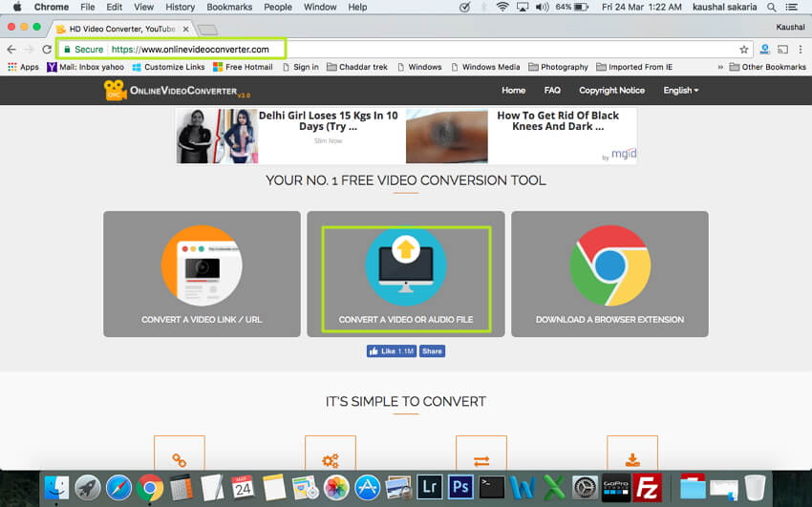Open Launchpad rocket in dock
812x507 pixels.
88,487
